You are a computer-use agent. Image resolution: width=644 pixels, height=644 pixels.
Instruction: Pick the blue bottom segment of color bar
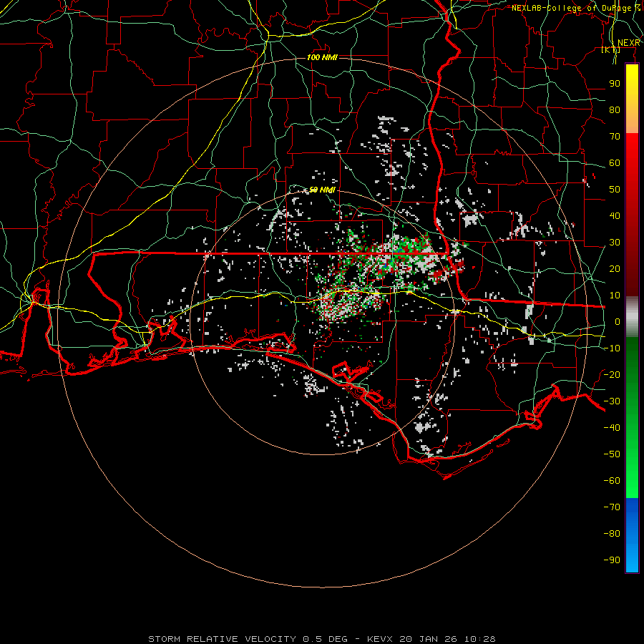(632, 535)
